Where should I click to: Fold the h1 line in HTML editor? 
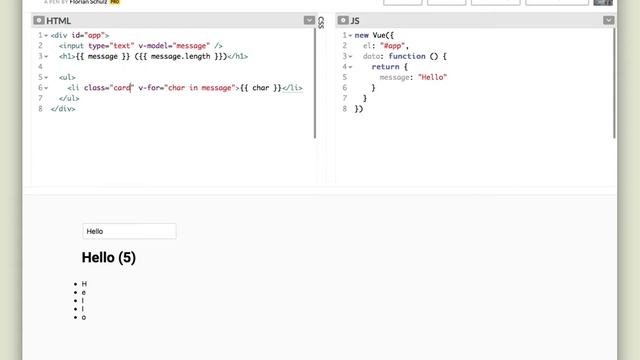coord(46,56)
